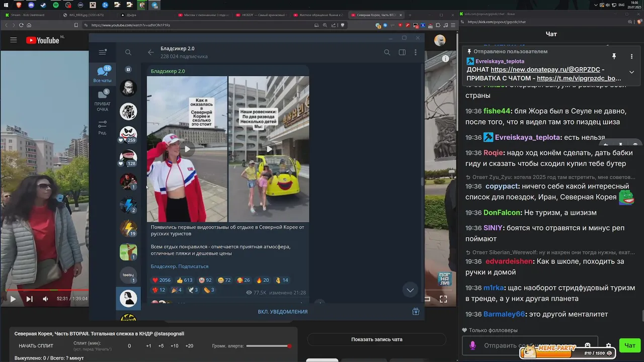Viewport: 644px width, 362px height.
Task: Toggle reaction with count 26
Action: tap(244, 280)
